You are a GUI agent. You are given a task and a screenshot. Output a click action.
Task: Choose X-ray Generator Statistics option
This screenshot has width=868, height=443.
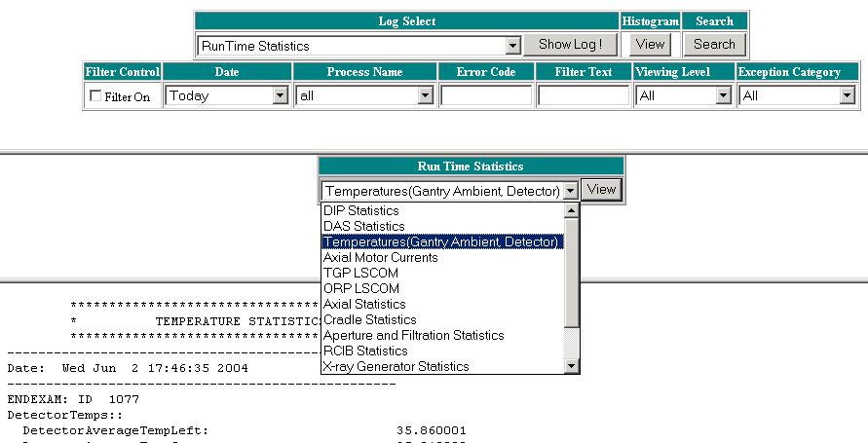click(396, 366)
